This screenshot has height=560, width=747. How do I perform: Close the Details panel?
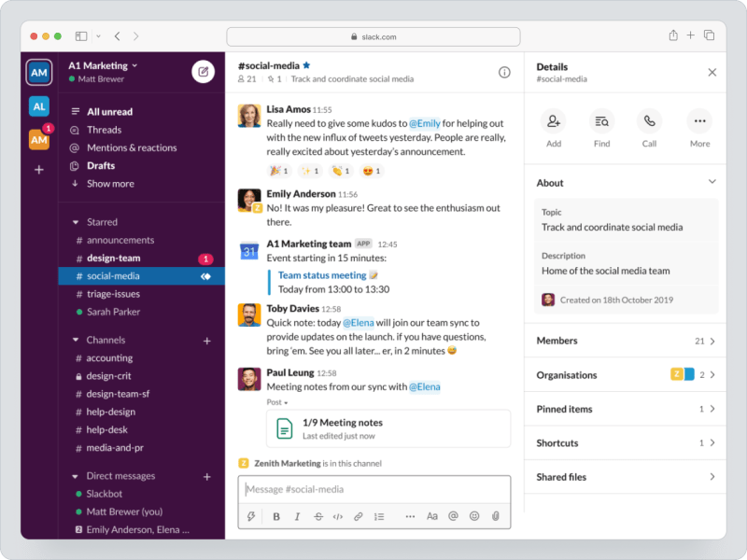click(x=712, y=73)
